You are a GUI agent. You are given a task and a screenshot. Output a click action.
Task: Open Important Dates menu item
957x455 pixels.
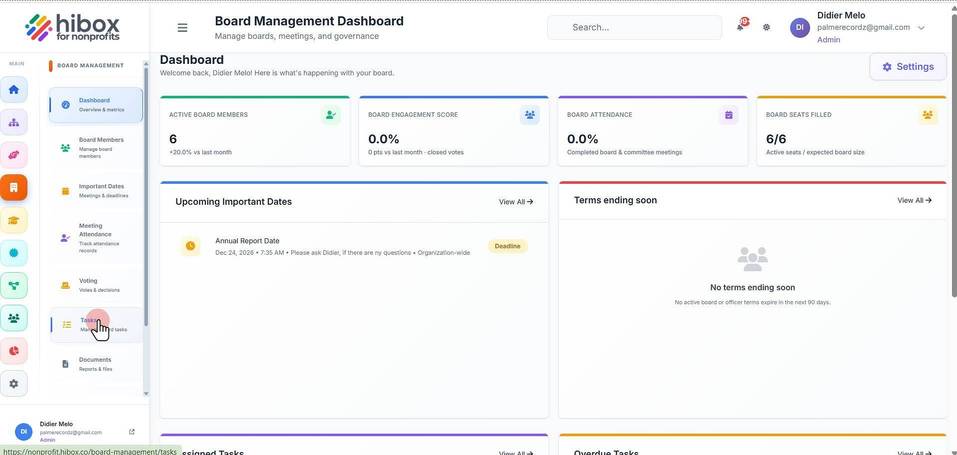click(x=96, y=191)
